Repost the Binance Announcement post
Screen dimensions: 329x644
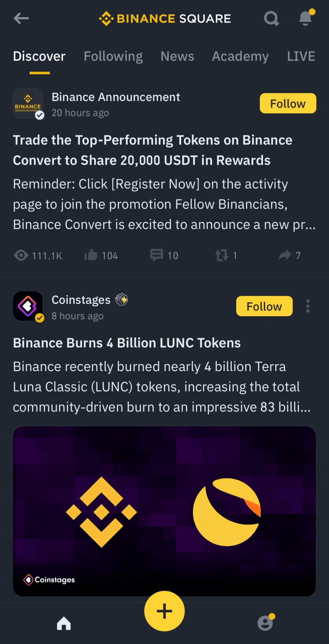pos(222,256)
